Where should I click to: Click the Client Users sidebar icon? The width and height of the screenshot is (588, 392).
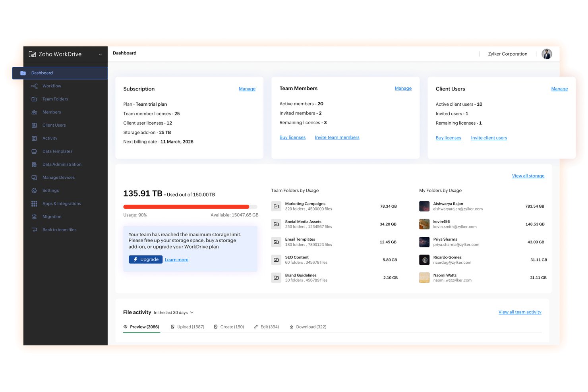34,125
